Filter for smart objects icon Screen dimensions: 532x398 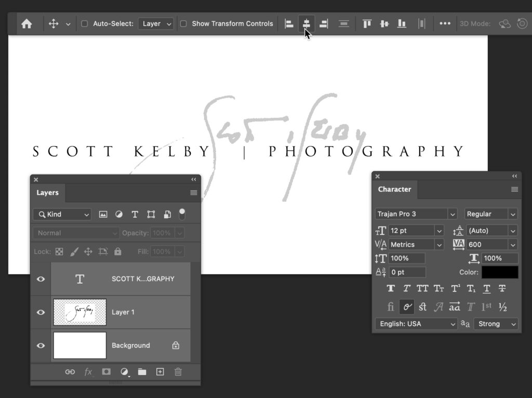167,215
